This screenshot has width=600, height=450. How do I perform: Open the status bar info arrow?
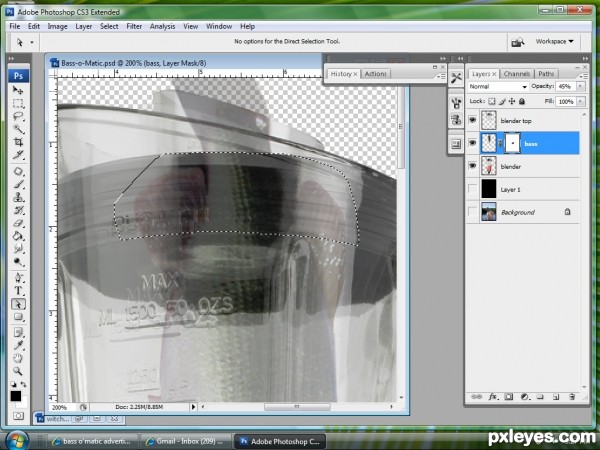click(193, 407)
